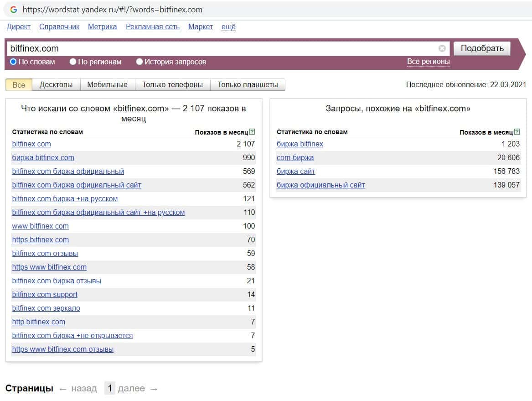Image resolution: width=532 pixels, height=401 pixels.
Task: Open the 'Директ' link in top navigation
Action: click(x=19, y=27)
